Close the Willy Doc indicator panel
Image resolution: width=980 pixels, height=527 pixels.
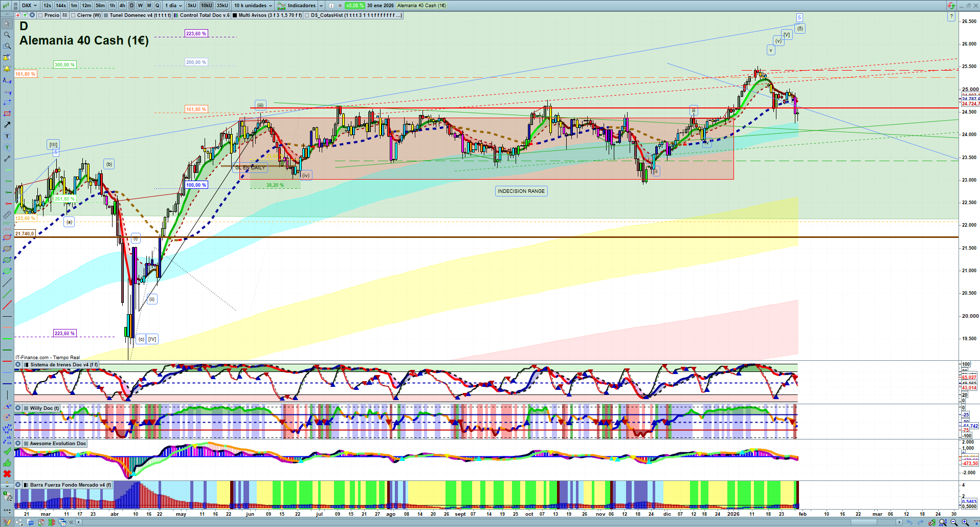pyautogui.click(x=18, y=408)
